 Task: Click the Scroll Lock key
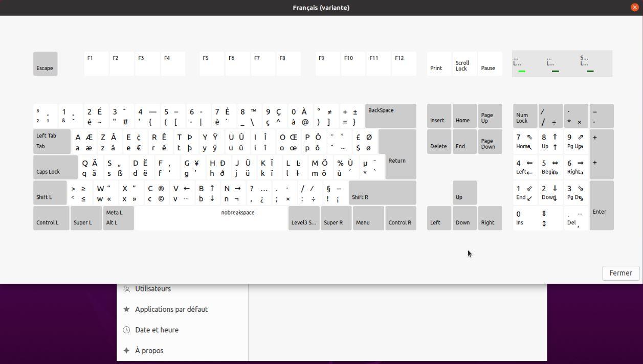point(464,63)
